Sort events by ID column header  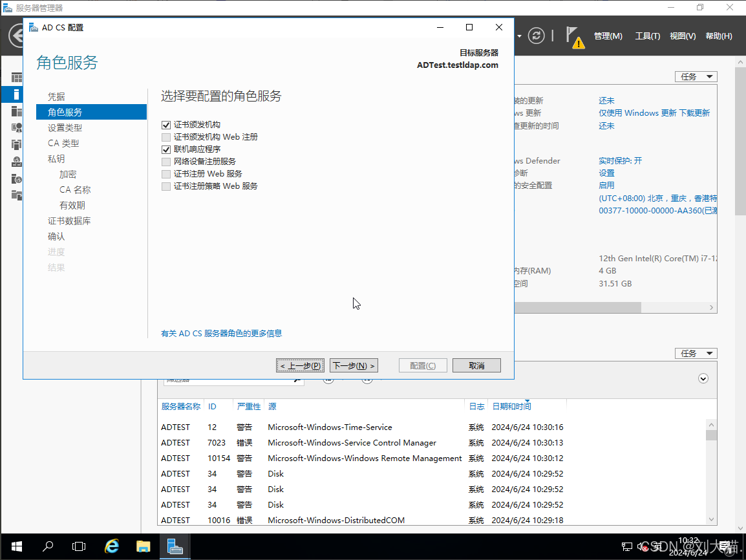[x=212, y=406]
